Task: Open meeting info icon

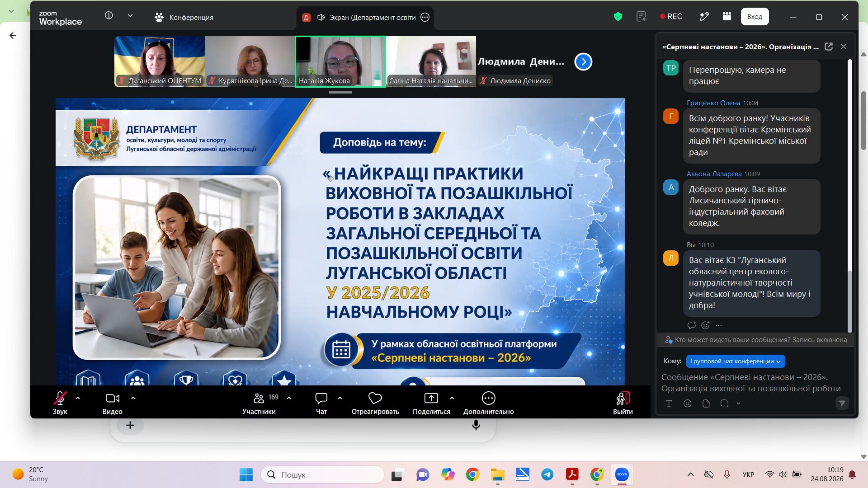Action: pos(108,16)
